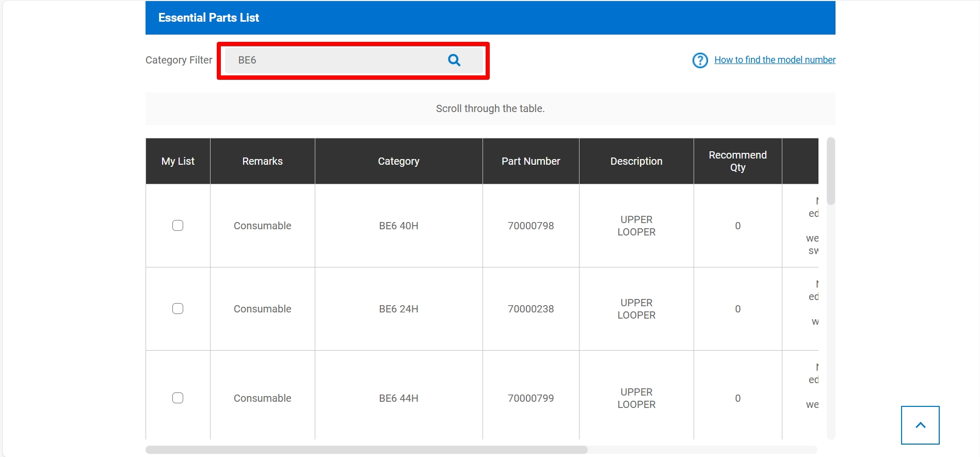Click the Essential Parts List header bar
This screenshot has height=457, width=980.
[490, 18]
